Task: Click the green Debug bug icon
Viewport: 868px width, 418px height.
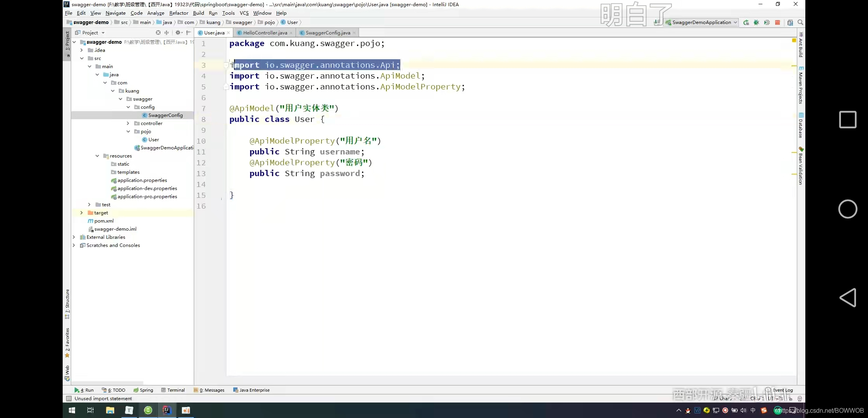Action: [756, 22]
